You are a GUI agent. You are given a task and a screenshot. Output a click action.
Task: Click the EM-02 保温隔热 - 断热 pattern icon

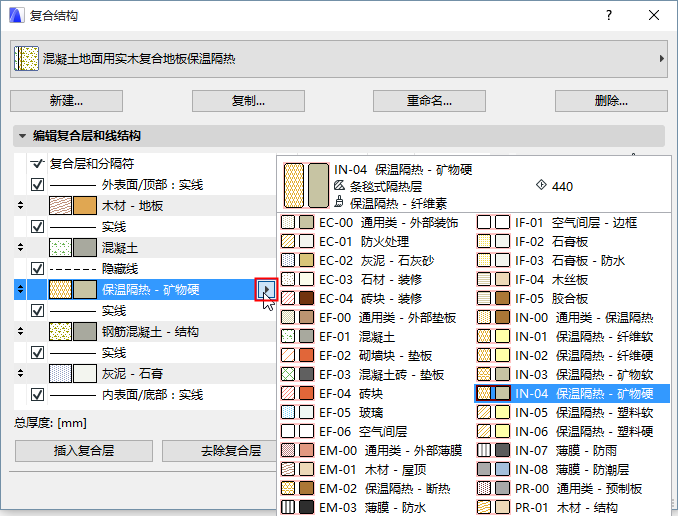[x=288, y=489]
